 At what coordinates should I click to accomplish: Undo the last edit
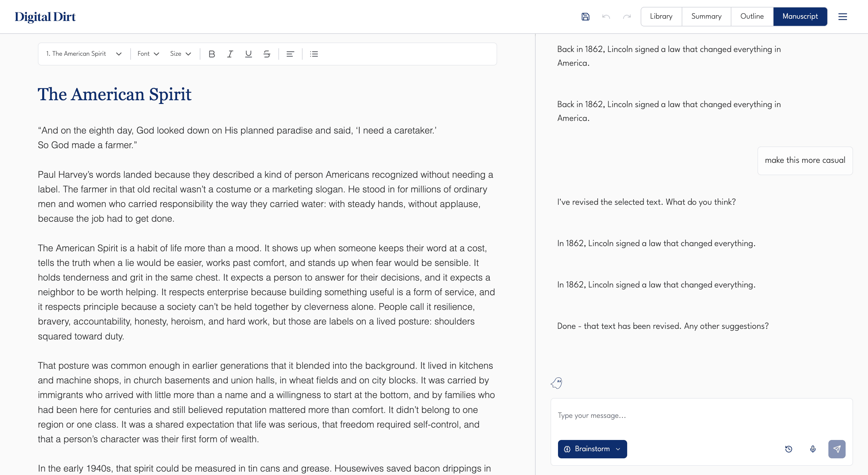[x=606, y=17]
